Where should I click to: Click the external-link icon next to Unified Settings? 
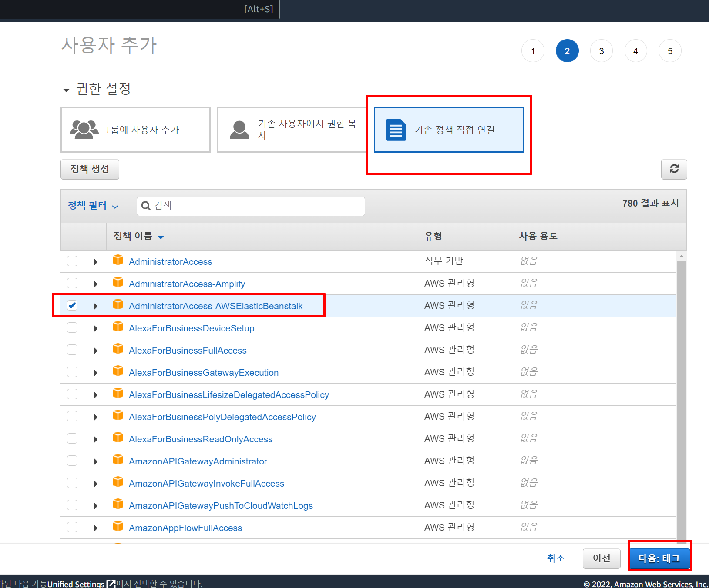(x=111, y=584)
